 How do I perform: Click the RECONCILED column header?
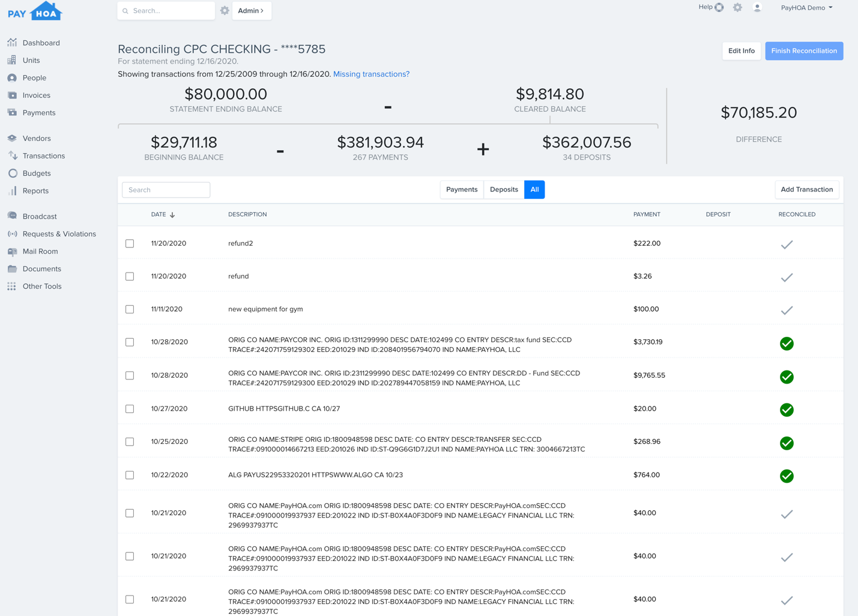[x=797, y=214]
